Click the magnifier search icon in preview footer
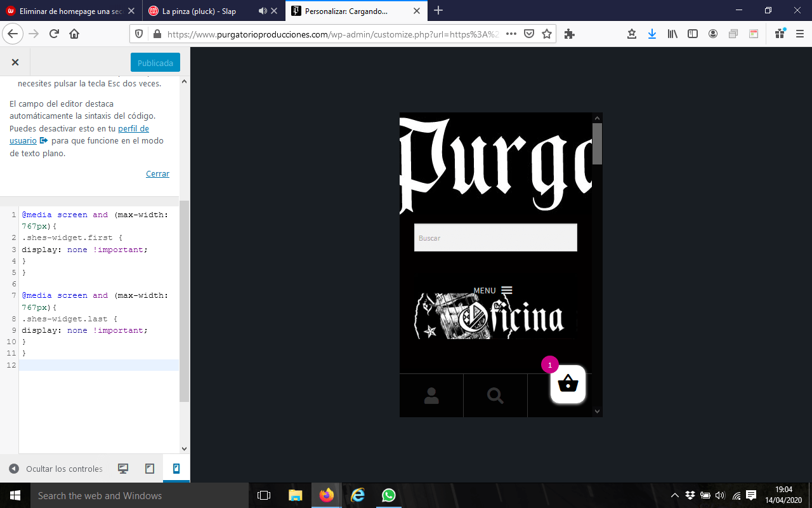Screen dimensions: 812x508 coord(495,396)
